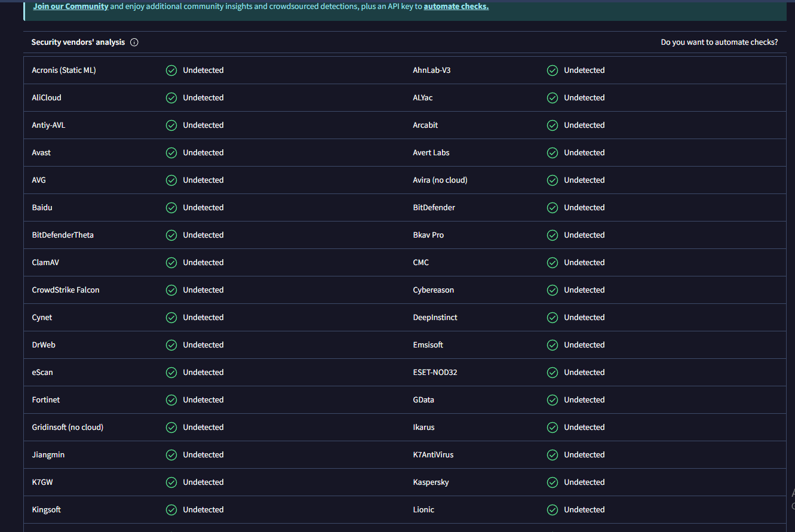Screen dimensions: 795x532
Task: Open the Join our Community link
Action: point(70,7)
